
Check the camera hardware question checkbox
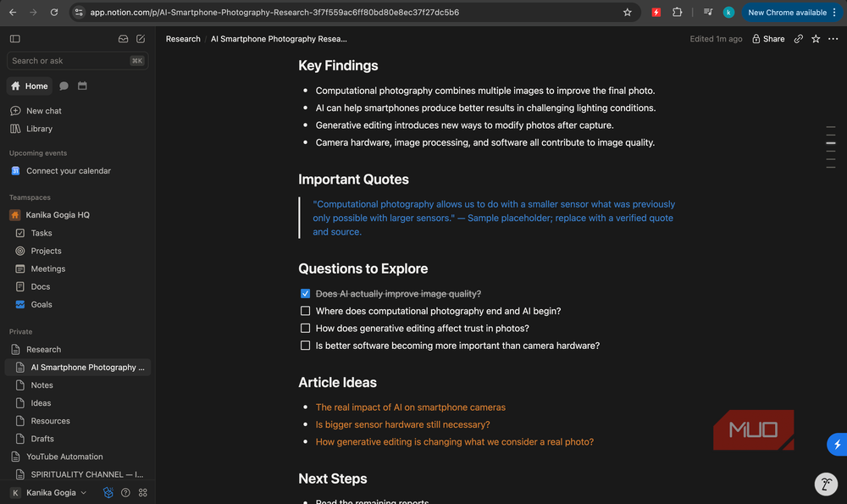click(x=305, y=346)
